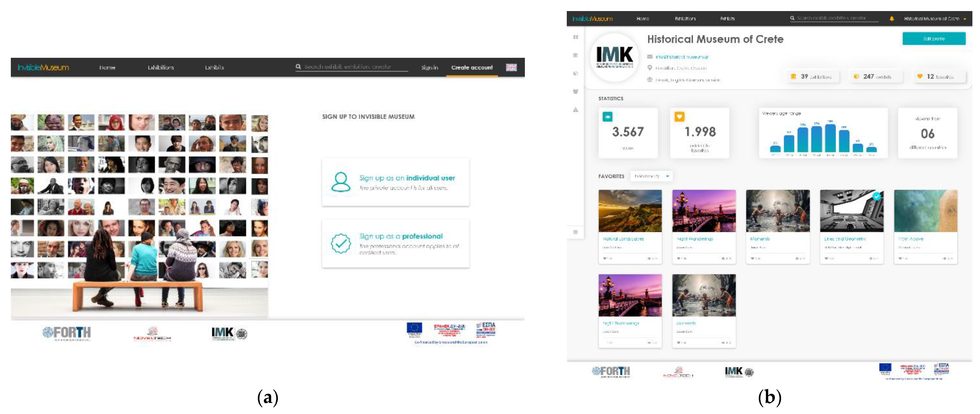Click the warning triangle sidebar icon
The width and height of the screenshot is (980, 414).
(576, 110)
